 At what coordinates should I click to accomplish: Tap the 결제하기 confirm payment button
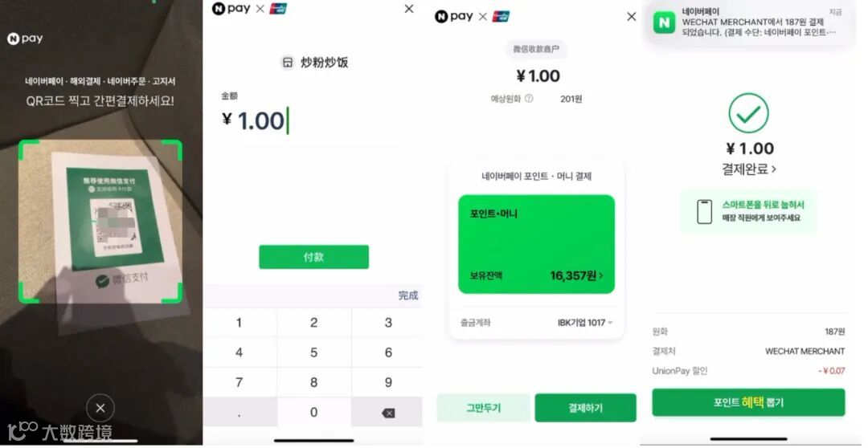pyautogui.click(x=585, y=408)
